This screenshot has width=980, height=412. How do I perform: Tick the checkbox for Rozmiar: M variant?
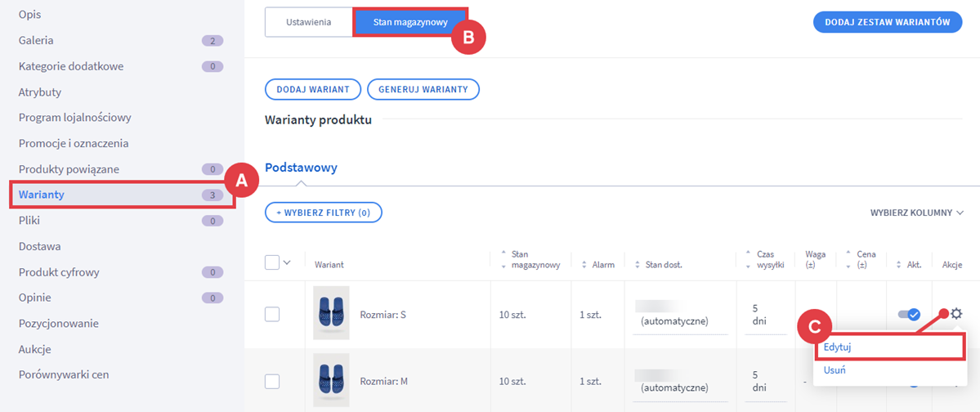[x=272, y=381]
